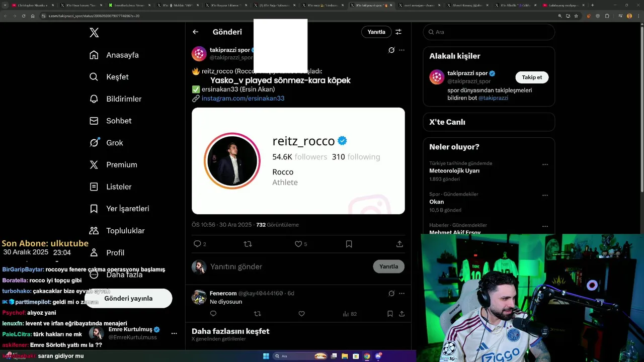The height and width of the screenshot is (362, 644).
Task: Open Fenercom profile from reply
Action: [223, 293]
